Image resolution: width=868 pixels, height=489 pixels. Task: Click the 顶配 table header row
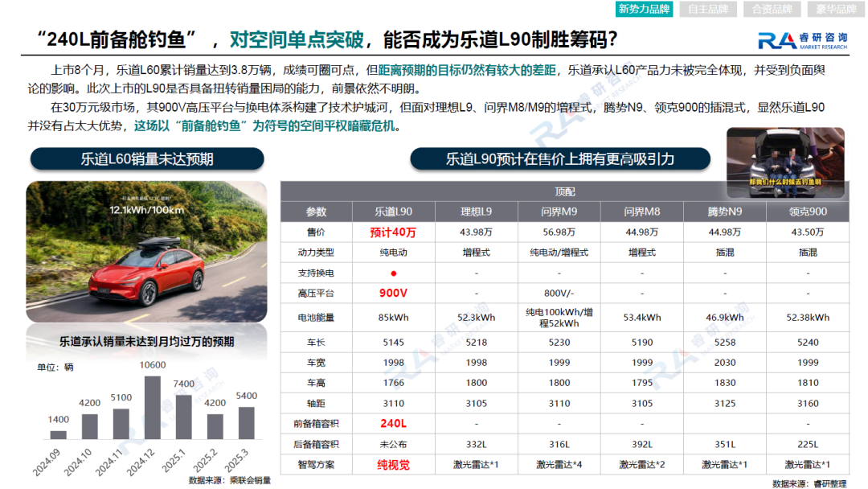point(565,191)
